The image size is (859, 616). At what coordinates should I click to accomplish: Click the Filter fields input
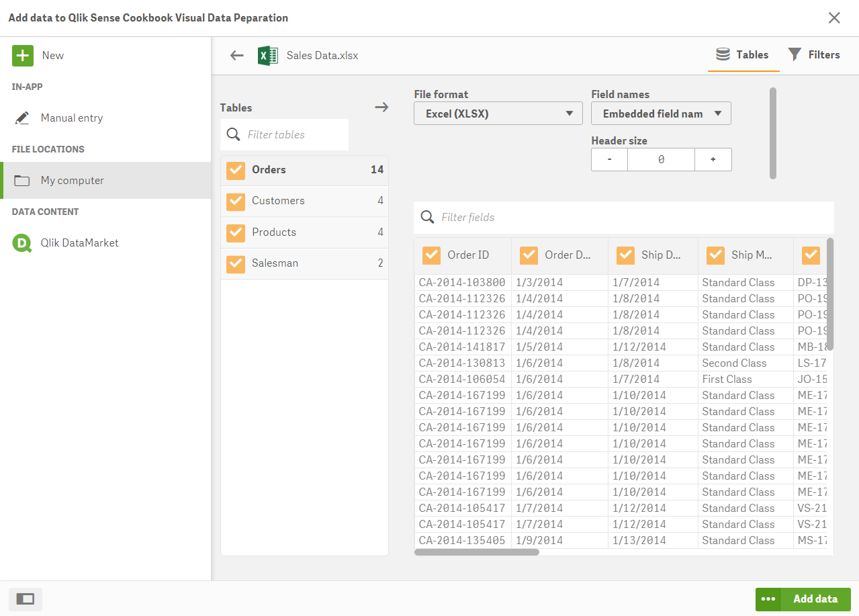point(624,217)
